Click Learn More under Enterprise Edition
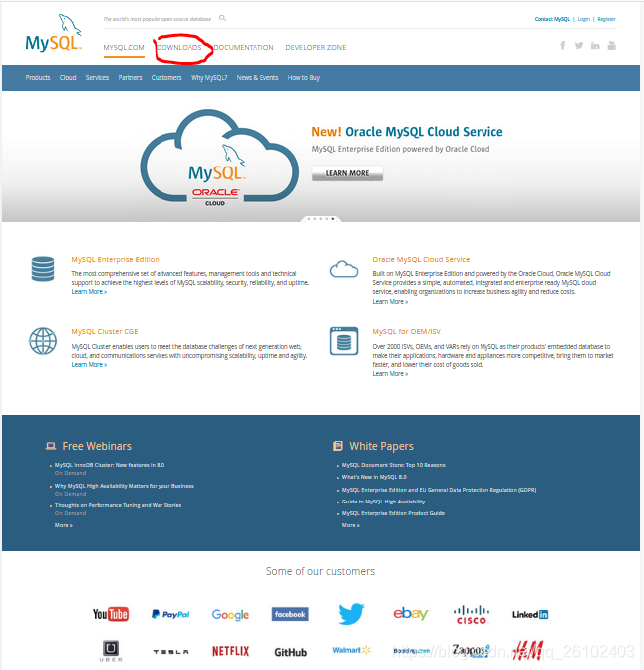Image resolution: width=644 pixels, height=670 pixels. [89, 292]
